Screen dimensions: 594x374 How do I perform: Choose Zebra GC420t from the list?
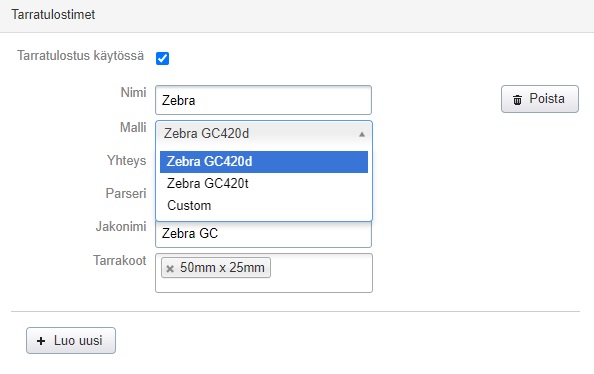coord(264,184)
